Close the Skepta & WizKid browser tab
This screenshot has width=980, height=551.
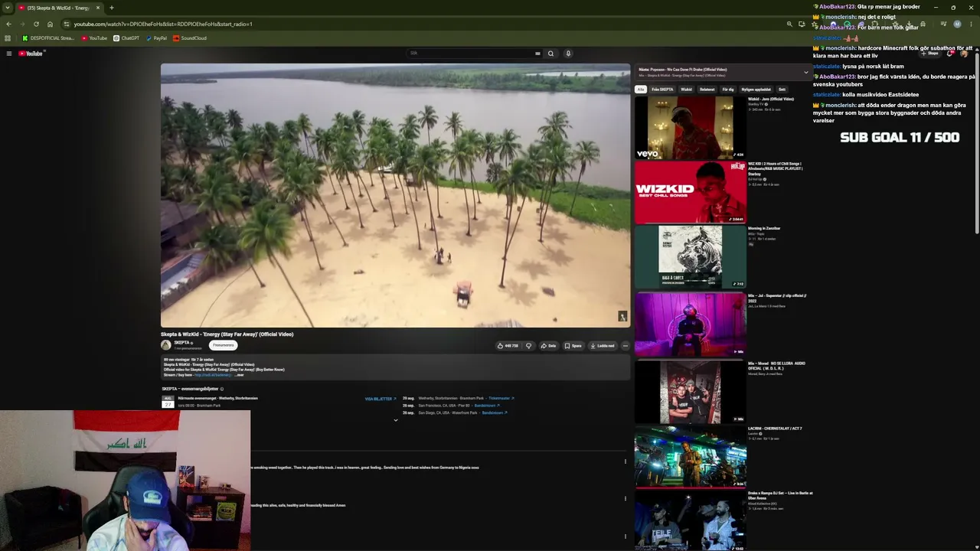click(x=98, y=8)
